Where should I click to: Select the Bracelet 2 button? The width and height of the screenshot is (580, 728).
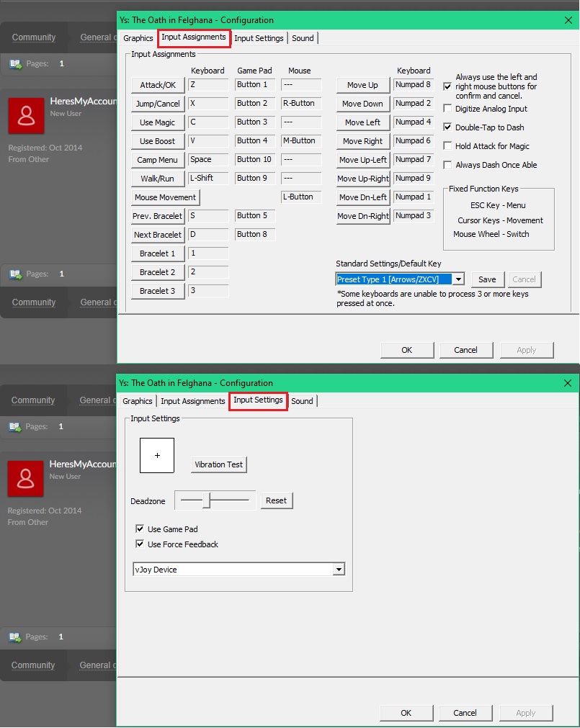pos(158,272)
